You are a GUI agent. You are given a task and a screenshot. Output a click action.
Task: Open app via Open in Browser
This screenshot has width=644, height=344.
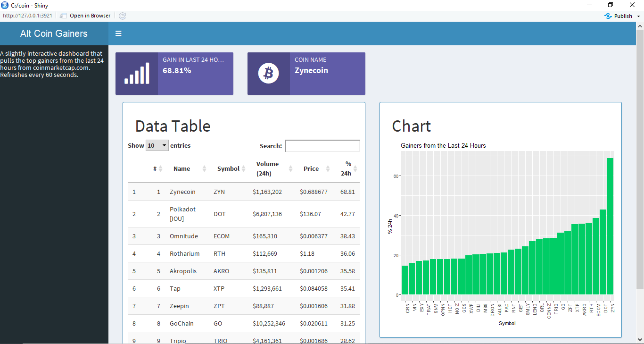85,16
